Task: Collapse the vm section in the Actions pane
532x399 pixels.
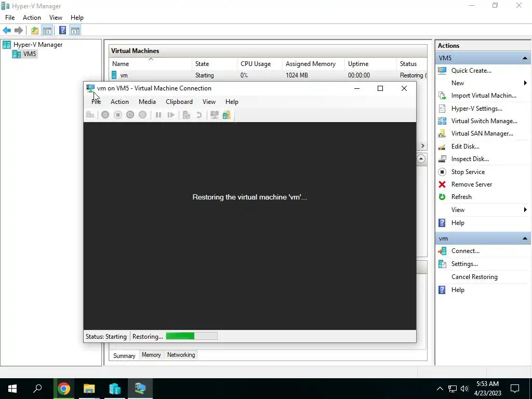Action: pos(525,238)
